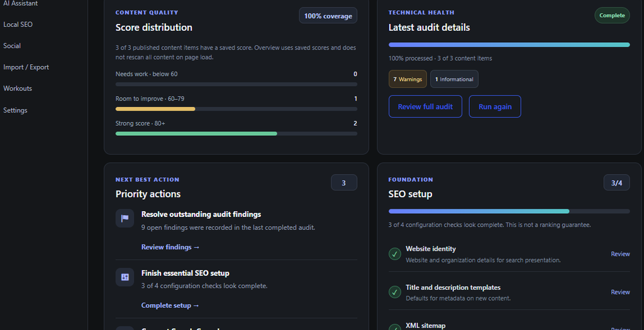Open Local SEO in the sidebar
Image resolution: width=644 pixels, height=330 pixels.
[18, 25]
